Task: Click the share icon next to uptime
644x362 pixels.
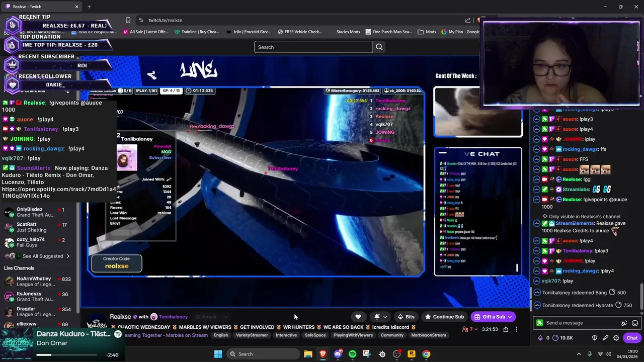Action: pyautogui.click(x=506, y=329)
